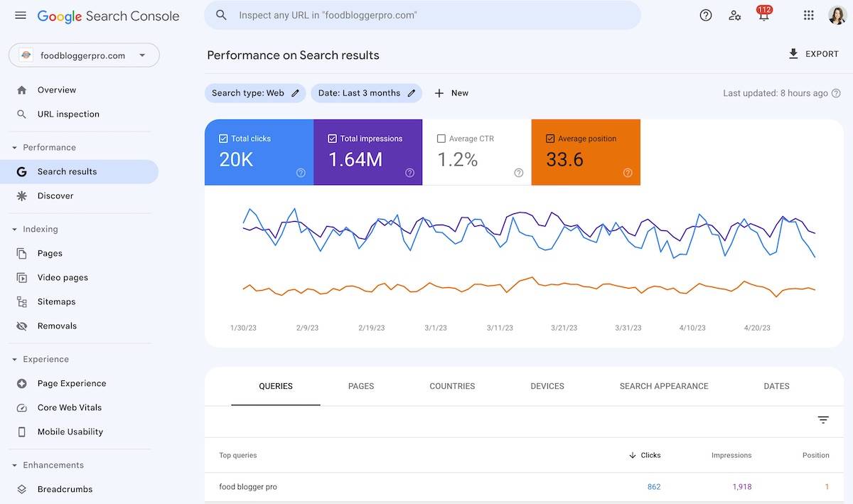
Task: Switch to the Pages tab
Action: pyautogui.click(x=361, y=387)
